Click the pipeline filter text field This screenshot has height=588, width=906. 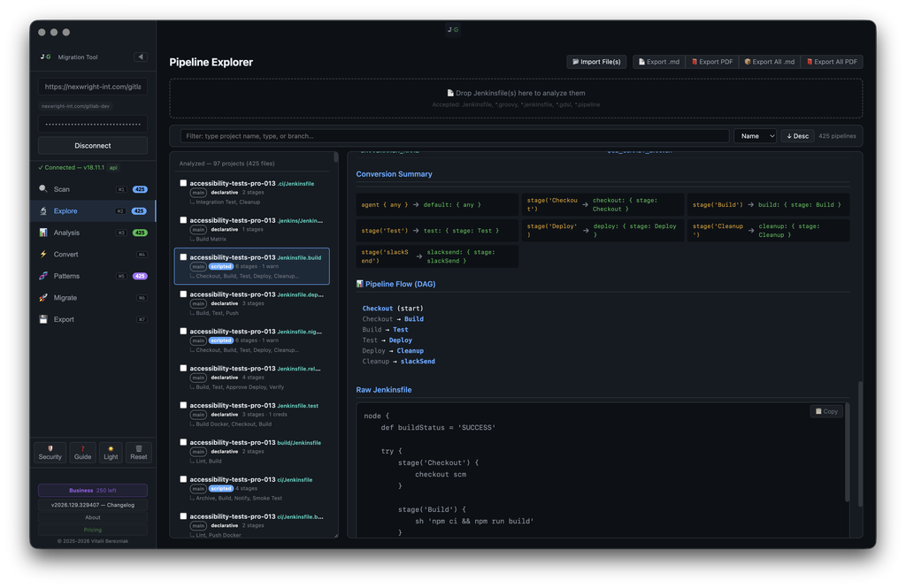click(x=455, y=136)
